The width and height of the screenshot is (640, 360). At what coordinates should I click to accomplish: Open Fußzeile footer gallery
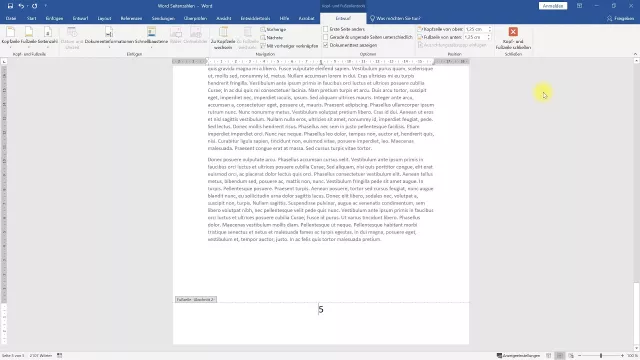tap(29, 36)
